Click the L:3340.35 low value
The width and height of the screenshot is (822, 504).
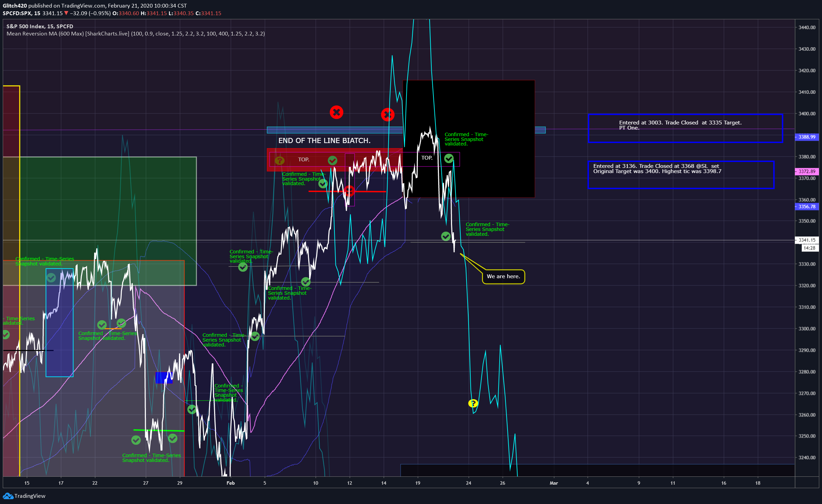(x=181, y=13)
